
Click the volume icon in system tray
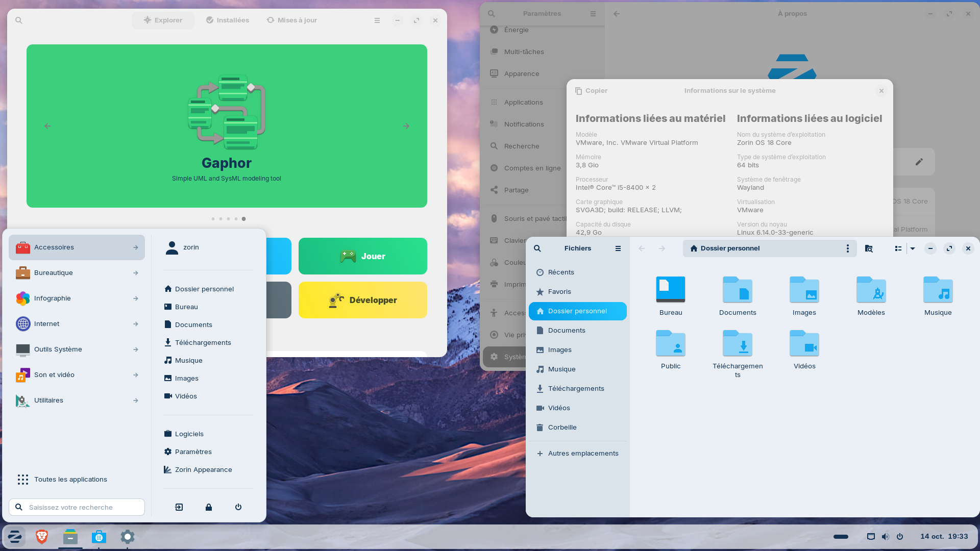[x=886, y=537]
